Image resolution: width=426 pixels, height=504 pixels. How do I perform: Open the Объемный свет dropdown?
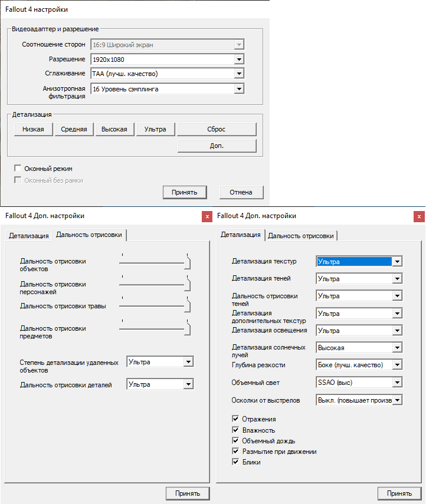(x=359, y=382)
